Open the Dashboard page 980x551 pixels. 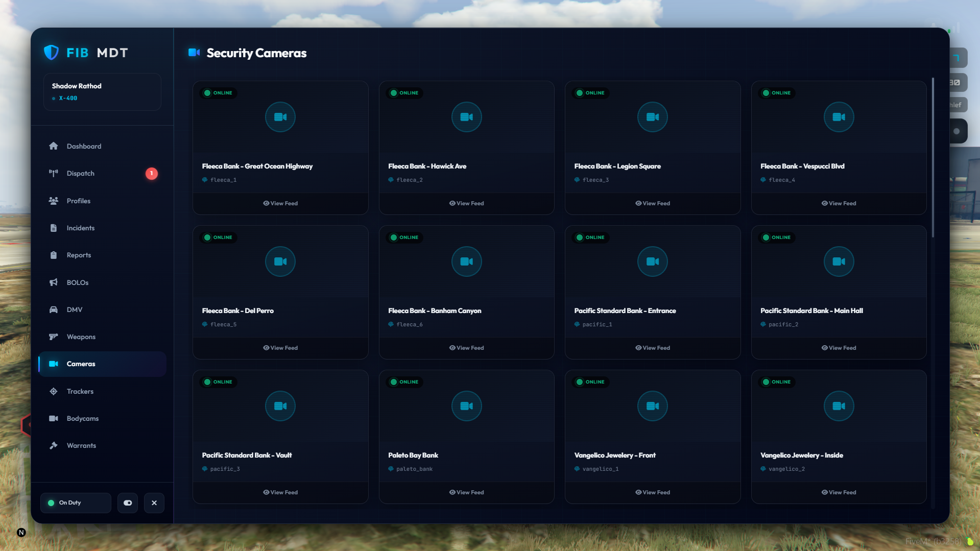[84, 147]
